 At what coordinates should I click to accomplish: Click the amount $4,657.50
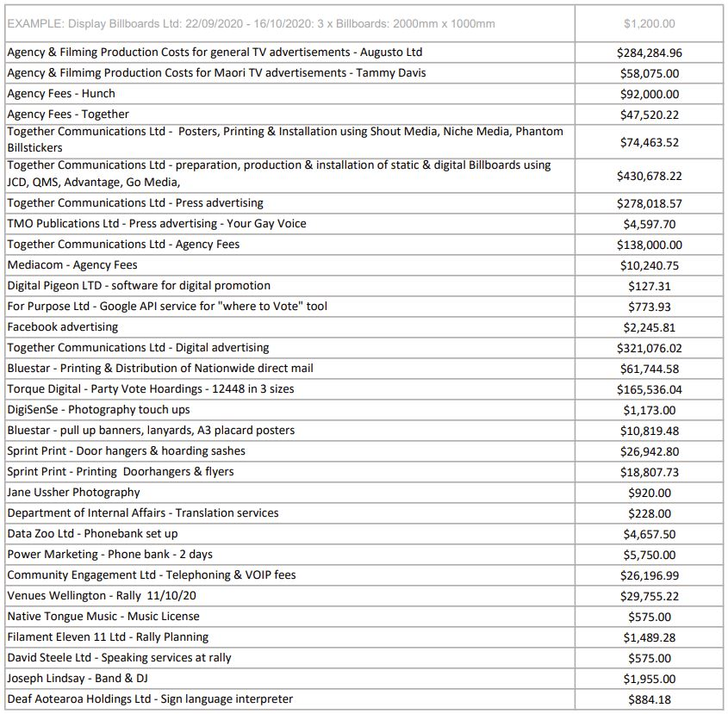[649, 534]
